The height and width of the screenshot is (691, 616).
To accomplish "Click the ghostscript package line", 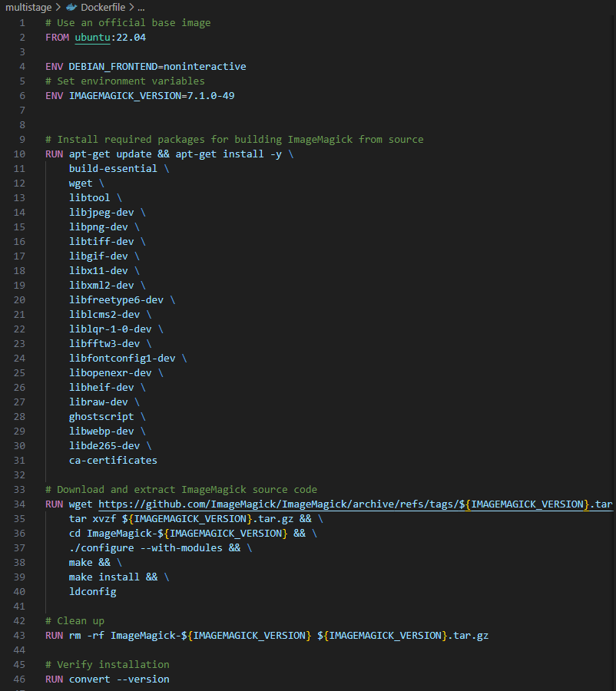I will [101, 416].
